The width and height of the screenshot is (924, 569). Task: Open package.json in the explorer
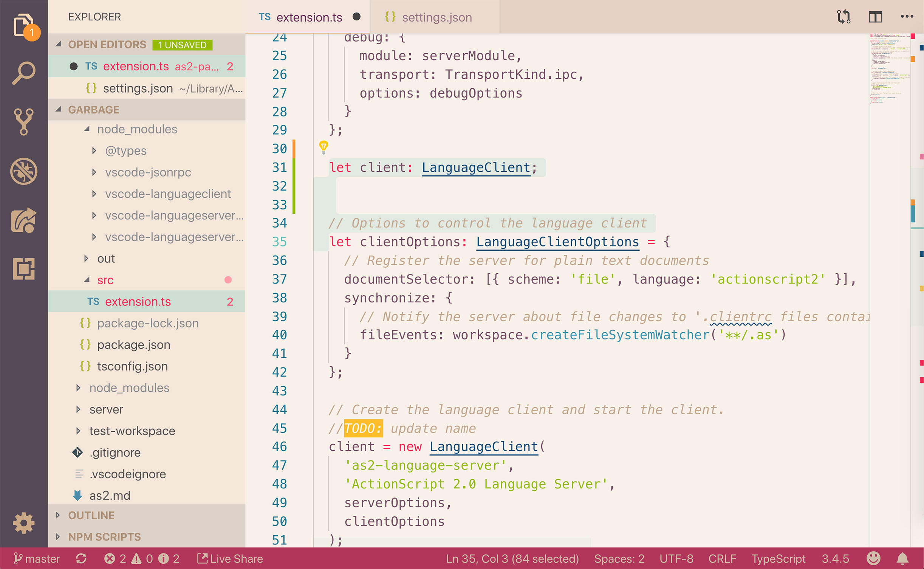coord(133,345)
